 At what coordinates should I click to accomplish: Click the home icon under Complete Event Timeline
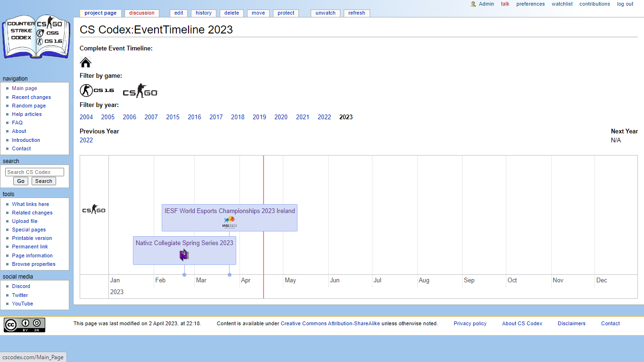tap(85, 62)
